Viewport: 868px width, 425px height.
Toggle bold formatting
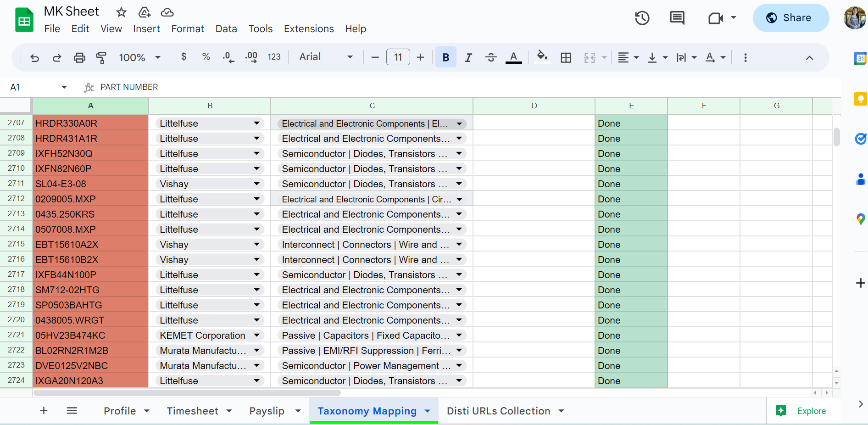coord(446,57)
